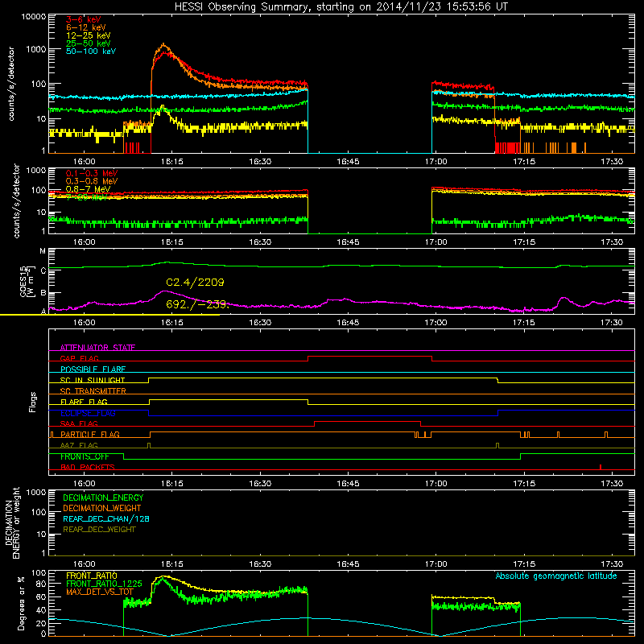Click the 692./-239. position annotation
The width and height of the screenshot is (644, 644).
tap(196, 304)
